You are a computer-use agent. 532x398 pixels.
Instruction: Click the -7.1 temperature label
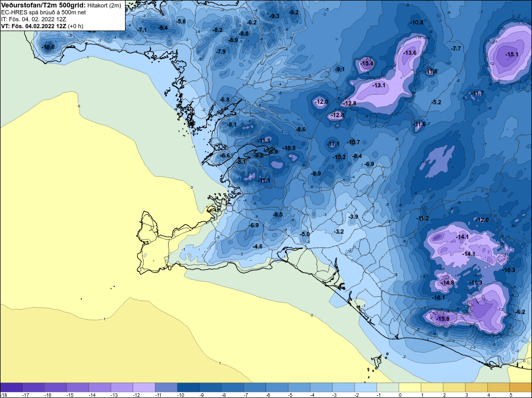[x=142, y=30]
